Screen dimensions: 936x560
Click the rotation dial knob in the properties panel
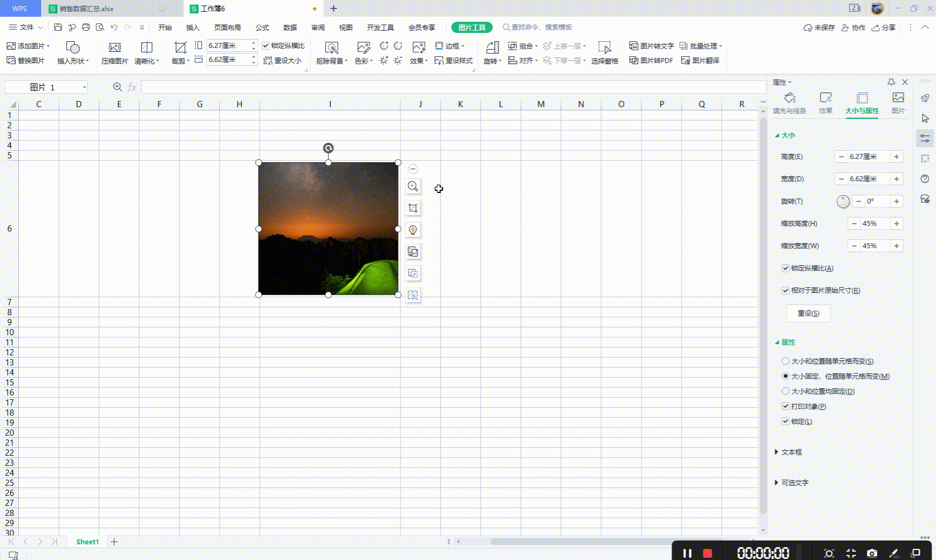pyautogui.click(x=843, y=201)
